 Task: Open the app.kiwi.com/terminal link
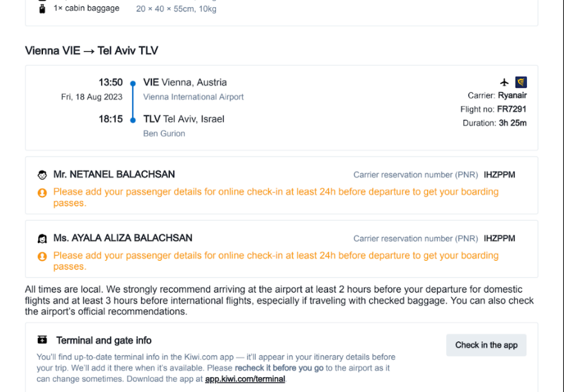coord(245,379)
